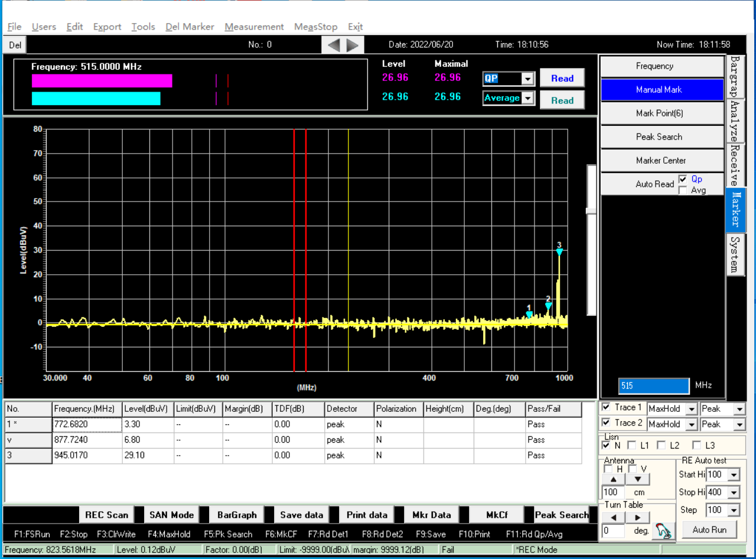Rotate turn table left arrow
Screen dimensions: 756x559
613,518
